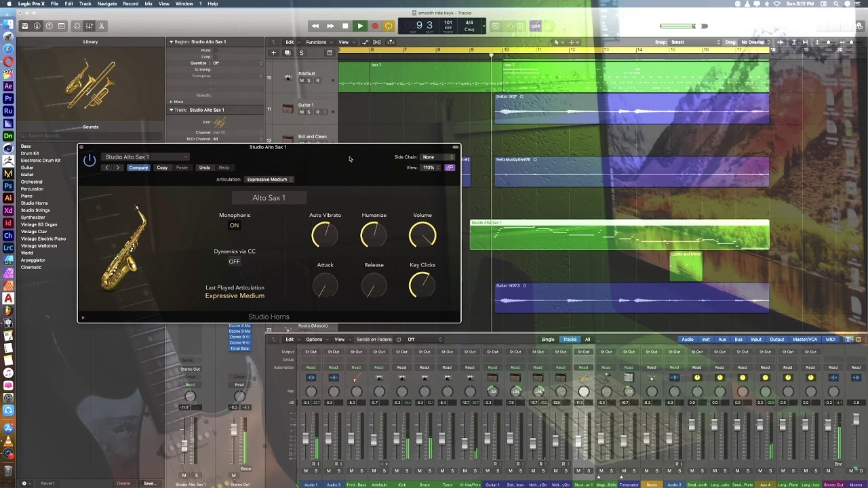Open the File menu
The image size is (868, 488).
[x=54, y=3]
